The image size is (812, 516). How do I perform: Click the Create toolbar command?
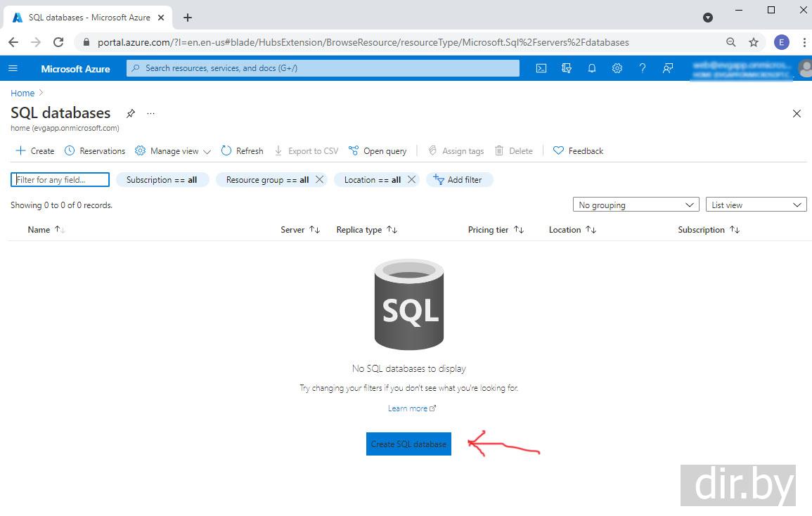pyautogui.click(x=35, y=151)
